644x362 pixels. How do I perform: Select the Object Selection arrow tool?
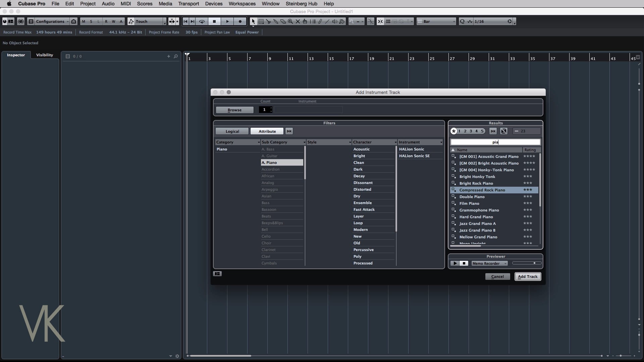[253, 21]
